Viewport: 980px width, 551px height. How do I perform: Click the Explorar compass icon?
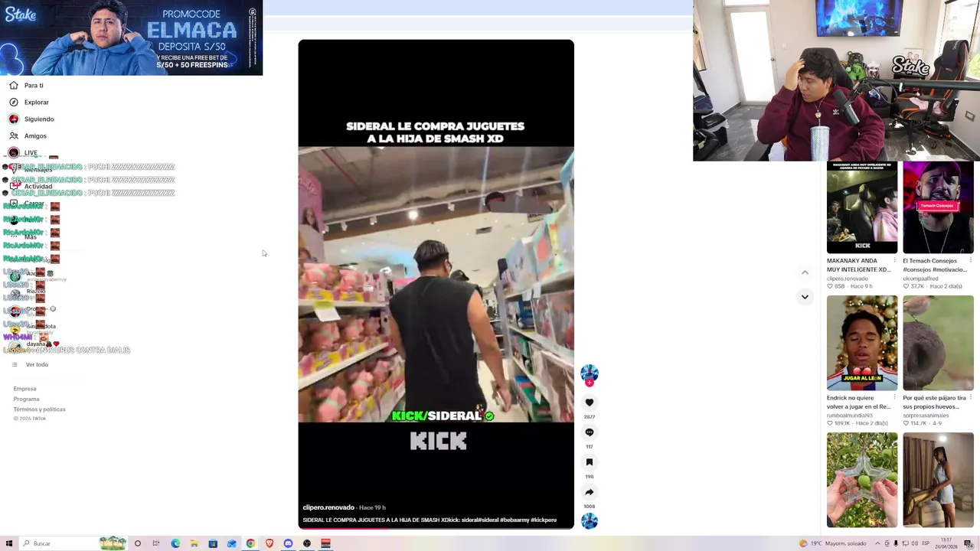tap(14, 103)
